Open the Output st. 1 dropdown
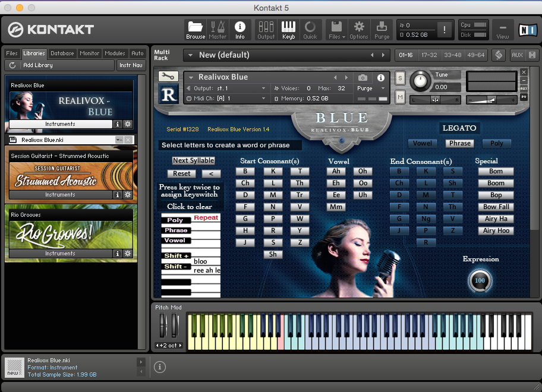The height and width of the screenshot is (392, 542). (x=263, y=88)
